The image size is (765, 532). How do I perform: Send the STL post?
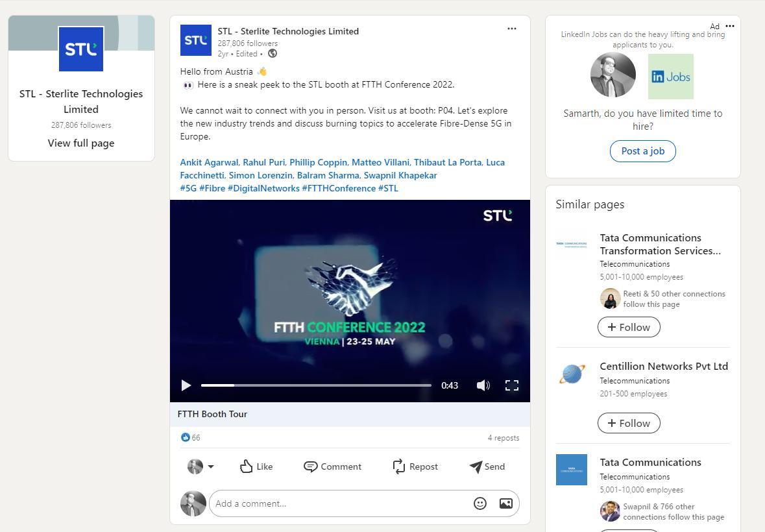tap(487, 466)
